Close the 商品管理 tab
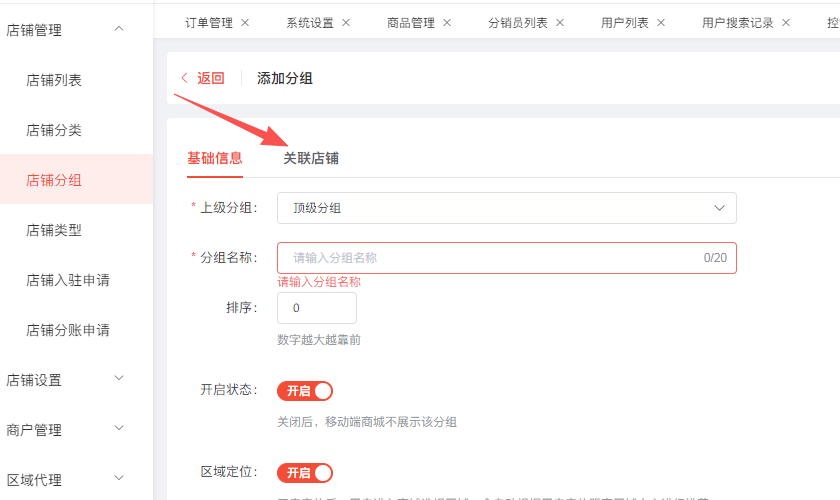The height and width of the screenshot is (500, 840). click(x=447, y=22)
